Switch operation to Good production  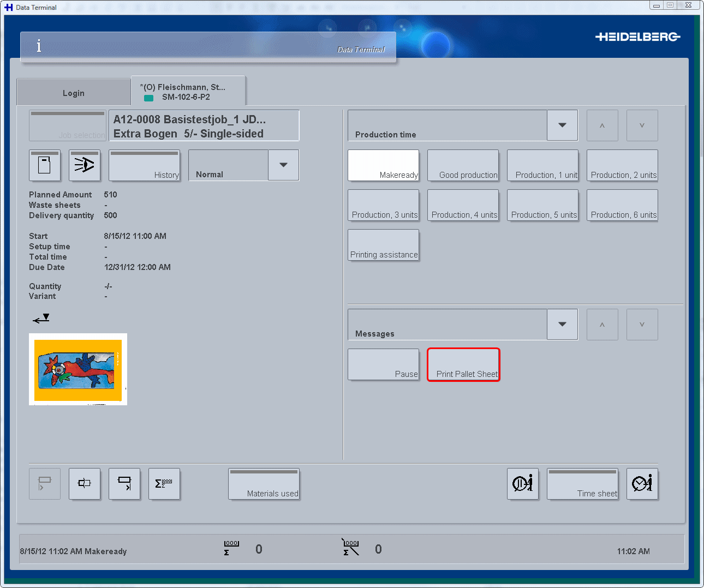[x=463, y=165]
